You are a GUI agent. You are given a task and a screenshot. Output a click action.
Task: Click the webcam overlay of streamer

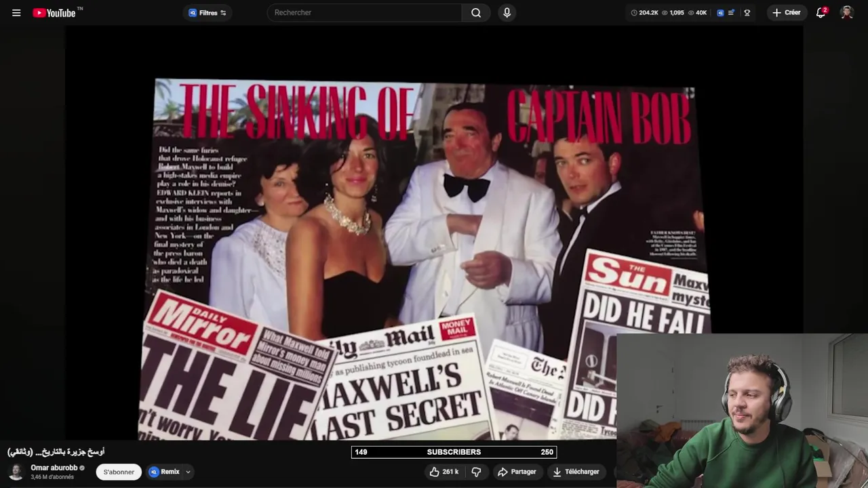point(742,410)
